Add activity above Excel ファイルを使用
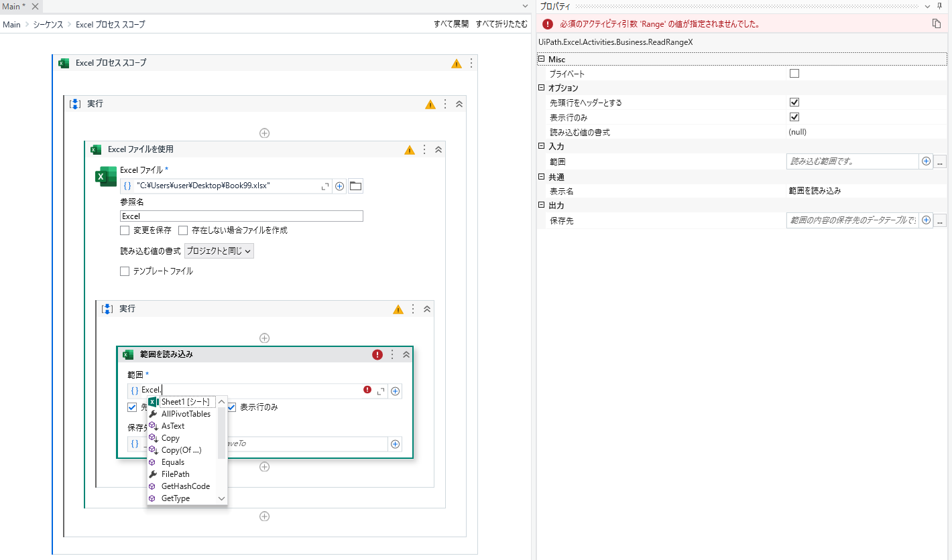Viewport: 952px width, 560px height. point(265,133)
